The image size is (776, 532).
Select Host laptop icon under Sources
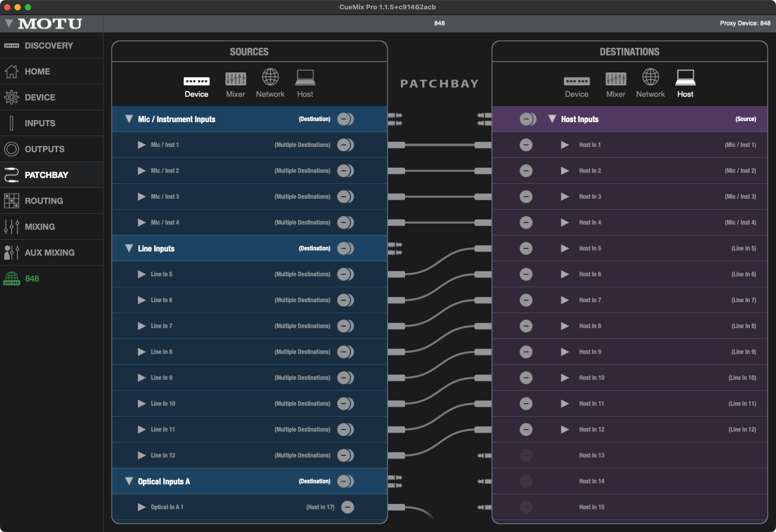pos(305,78)
